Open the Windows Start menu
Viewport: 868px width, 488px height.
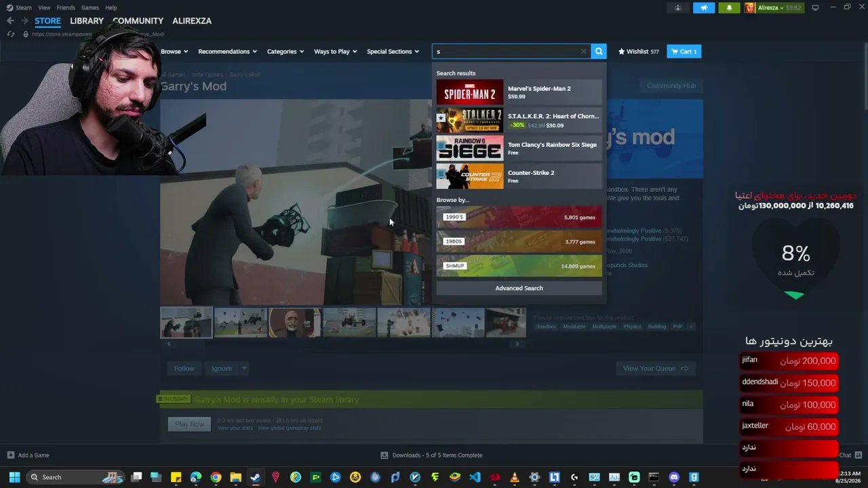14,477
